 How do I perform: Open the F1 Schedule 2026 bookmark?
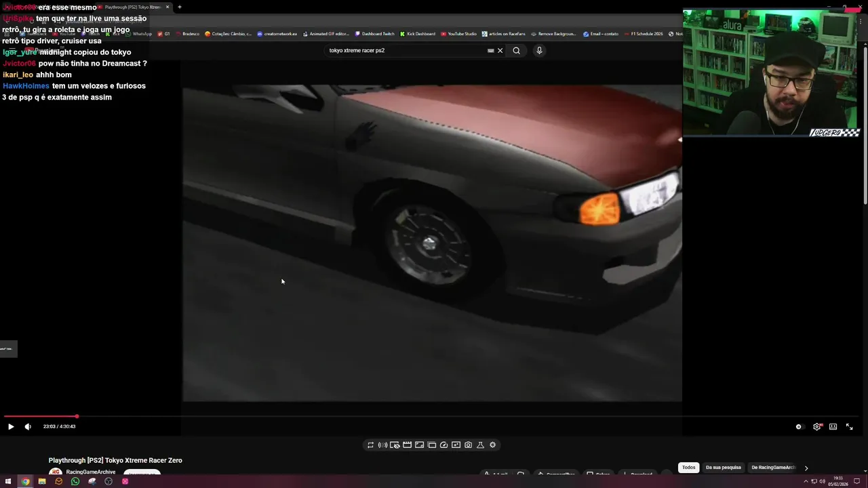coord(644,34)
